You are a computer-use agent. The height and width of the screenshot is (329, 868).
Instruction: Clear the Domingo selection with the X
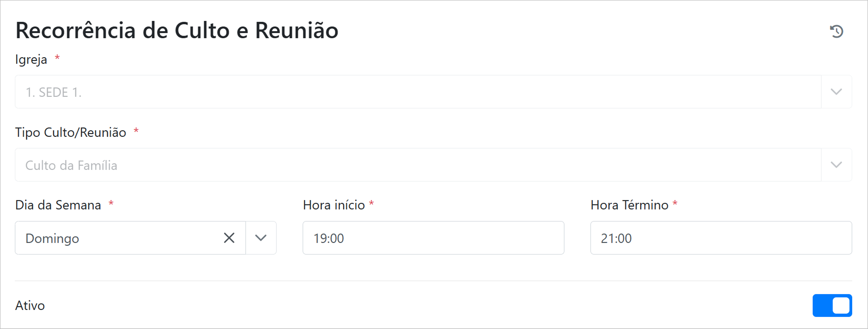[229, 238]
